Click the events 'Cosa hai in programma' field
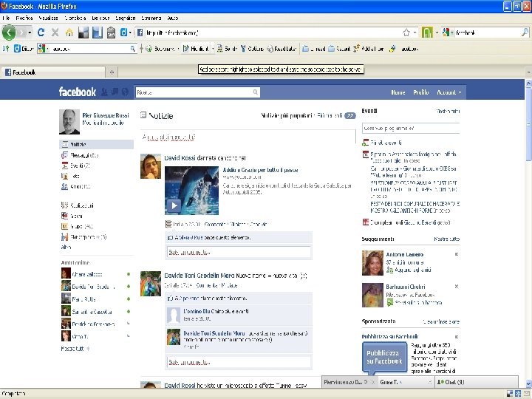 411,129
